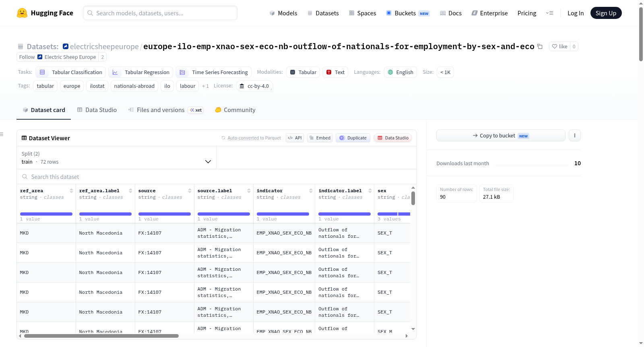Image resolution: width=644 pixels, height=347 pixels.
Task: Filter by English language tag
Action: click(x=400, y=72)
